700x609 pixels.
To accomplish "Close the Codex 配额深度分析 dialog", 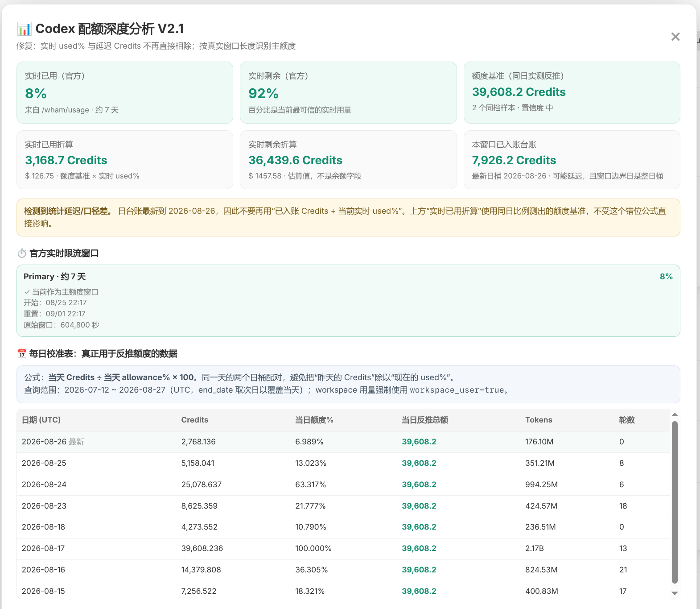I will [675, 37].
